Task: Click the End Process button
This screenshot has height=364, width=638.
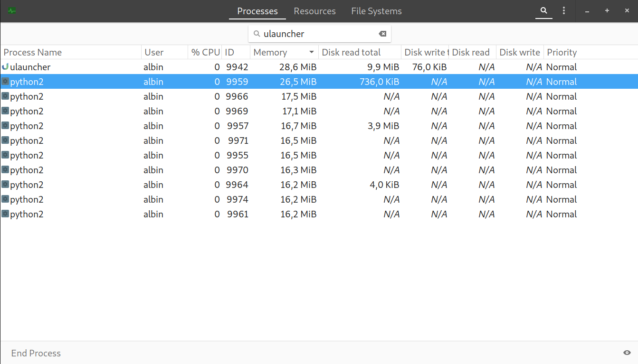Action: (x=36, y=353)
